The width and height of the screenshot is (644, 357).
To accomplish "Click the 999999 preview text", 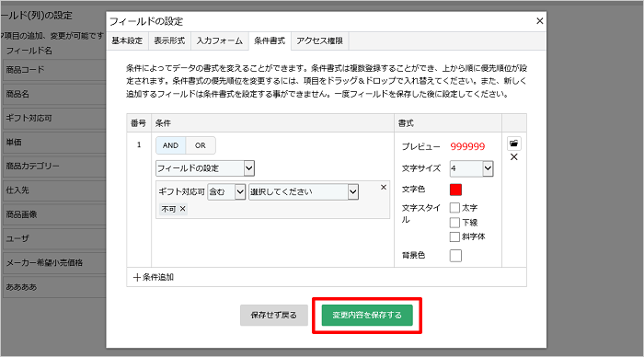I will [x=467, y=146].
